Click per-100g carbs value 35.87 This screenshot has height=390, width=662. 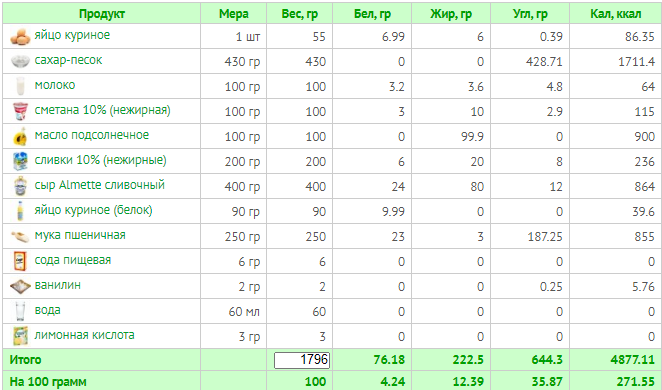(x=547, y=382)
